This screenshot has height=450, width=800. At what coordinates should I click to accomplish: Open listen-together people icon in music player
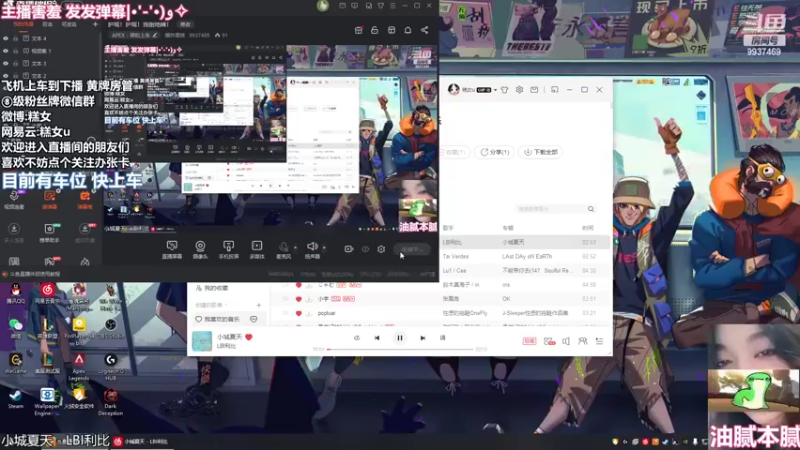(582, 341)
